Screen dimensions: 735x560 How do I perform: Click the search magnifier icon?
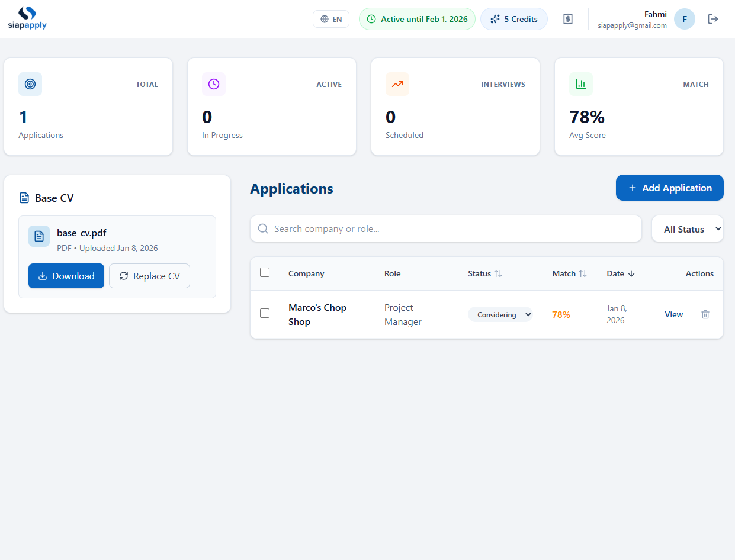pyautogui.click(x=264, y=228)
